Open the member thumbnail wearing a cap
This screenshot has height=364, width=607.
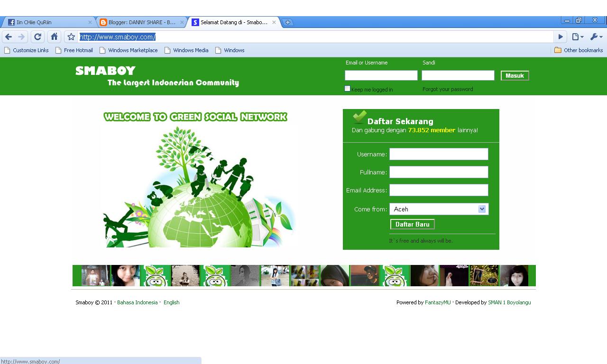pos(365,276)
